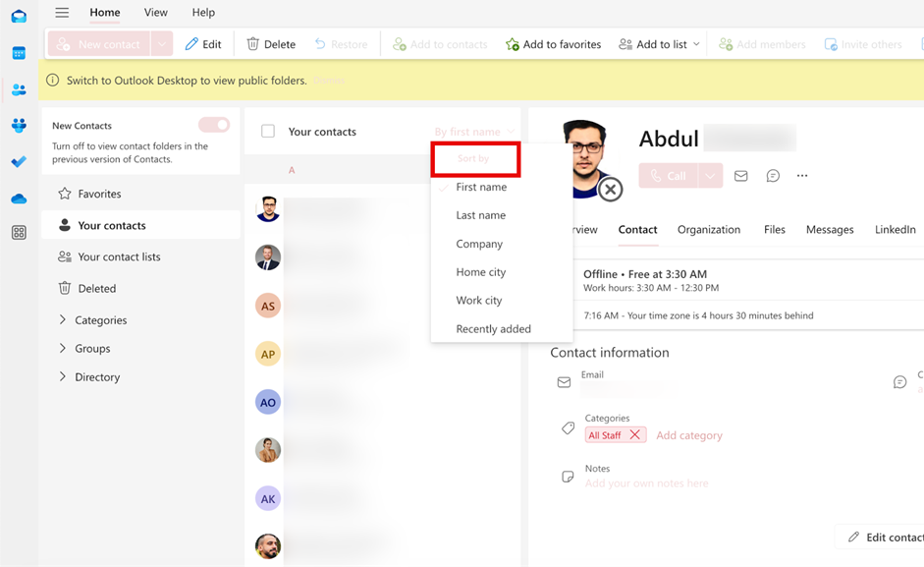Viewport: 924px width, 567px height.
Task: Open the Organization tab
Action: 709,230
